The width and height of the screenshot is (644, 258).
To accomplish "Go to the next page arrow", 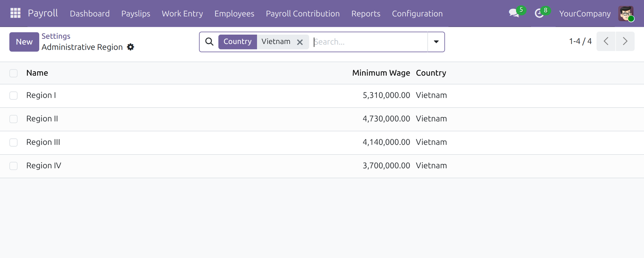I will tap(625, 41).
